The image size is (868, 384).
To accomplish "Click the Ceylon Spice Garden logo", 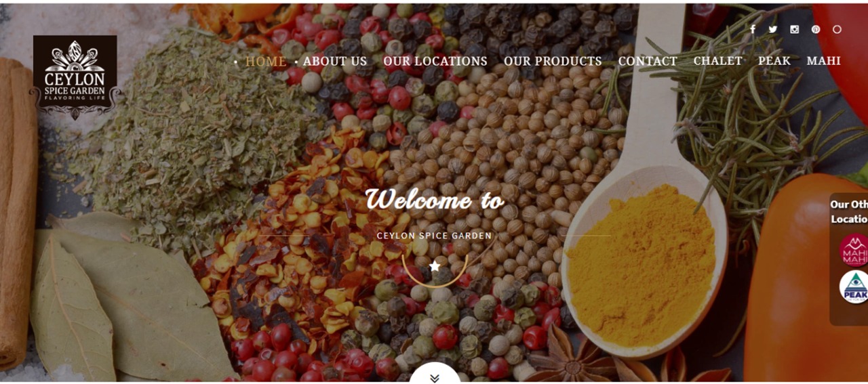I will tap(75, 77).
